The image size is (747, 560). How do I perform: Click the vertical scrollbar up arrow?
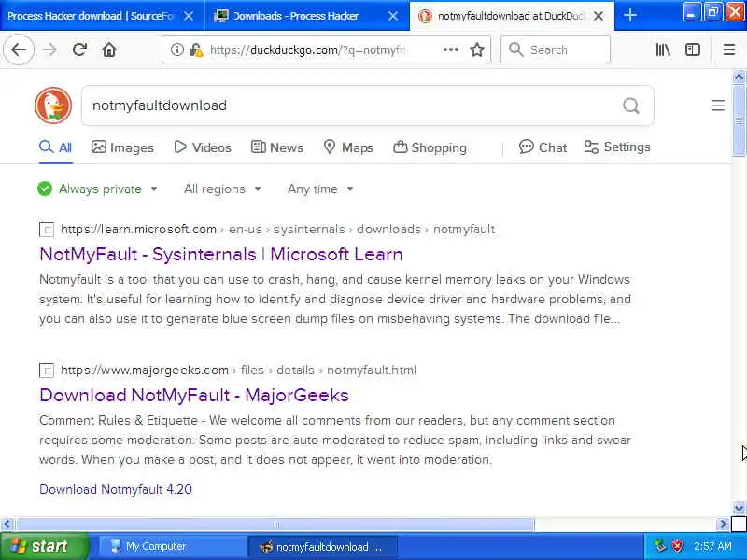(x=739, y=77)
